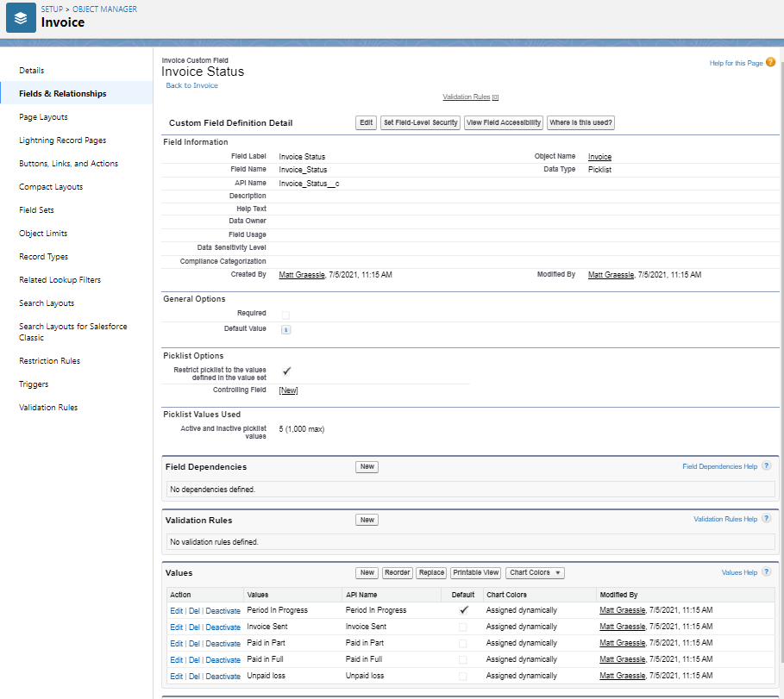Viewport: 784px width, 699px height.
Task: Click the Values Help question icon
Action: tap(766, 571)
